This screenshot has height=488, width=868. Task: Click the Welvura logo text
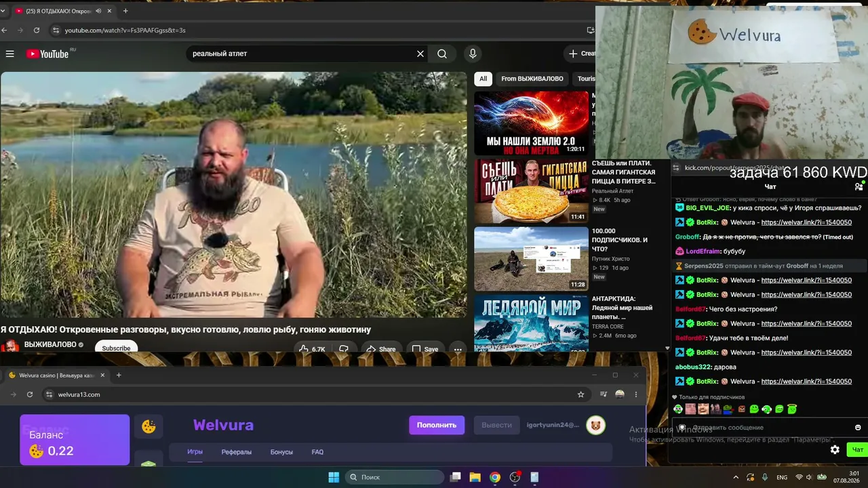(x=223, y=425)
